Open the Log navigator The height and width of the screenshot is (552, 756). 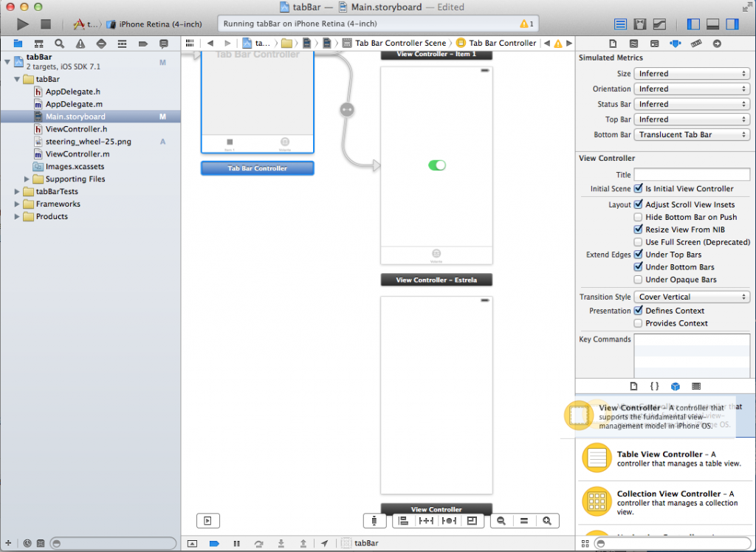164,44
